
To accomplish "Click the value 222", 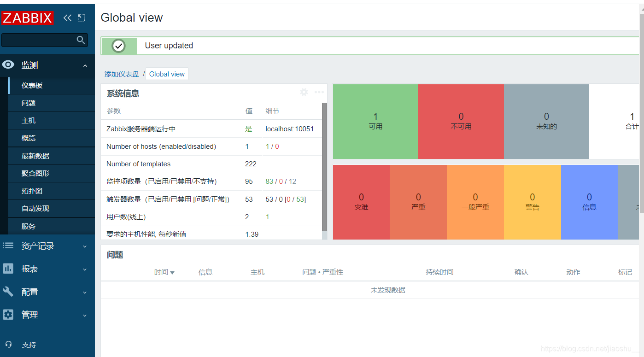I will click(x=251, y=164).
